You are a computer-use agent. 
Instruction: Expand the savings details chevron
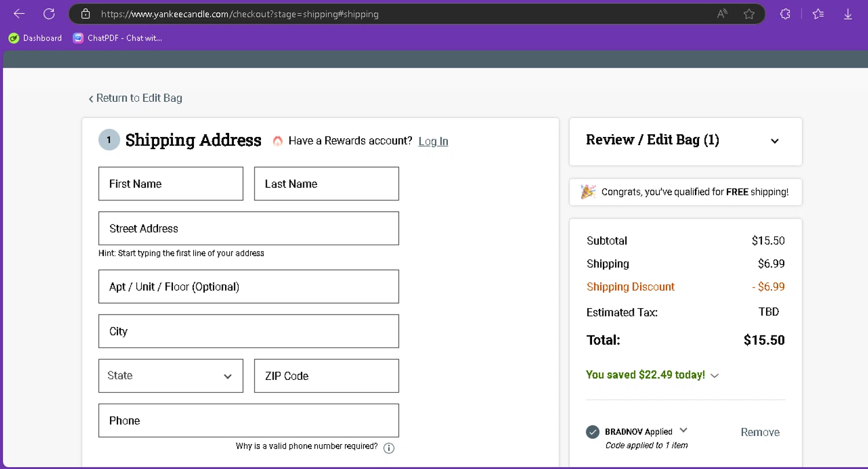[715, 375]
